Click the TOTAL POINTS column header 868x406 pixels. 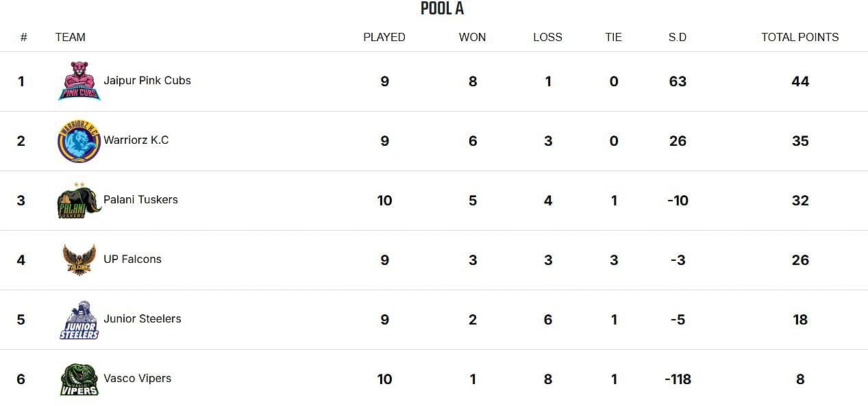point(799,37)
